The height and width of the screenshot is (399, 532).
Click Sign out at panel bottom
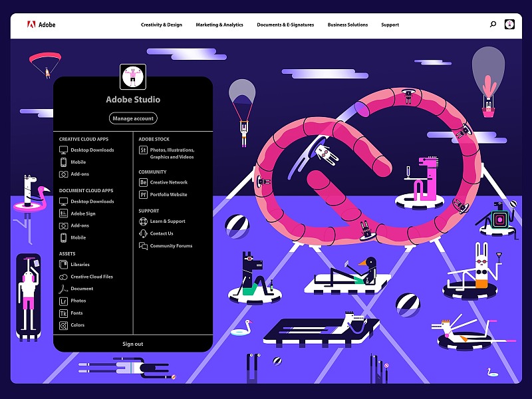(x=133, y=344)
